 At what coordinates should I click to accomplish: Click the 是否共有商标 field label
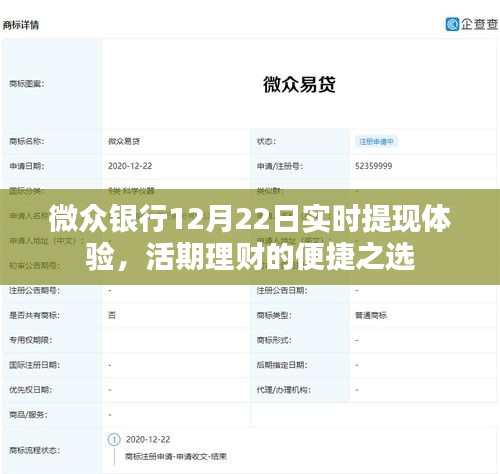pos(34,315)
